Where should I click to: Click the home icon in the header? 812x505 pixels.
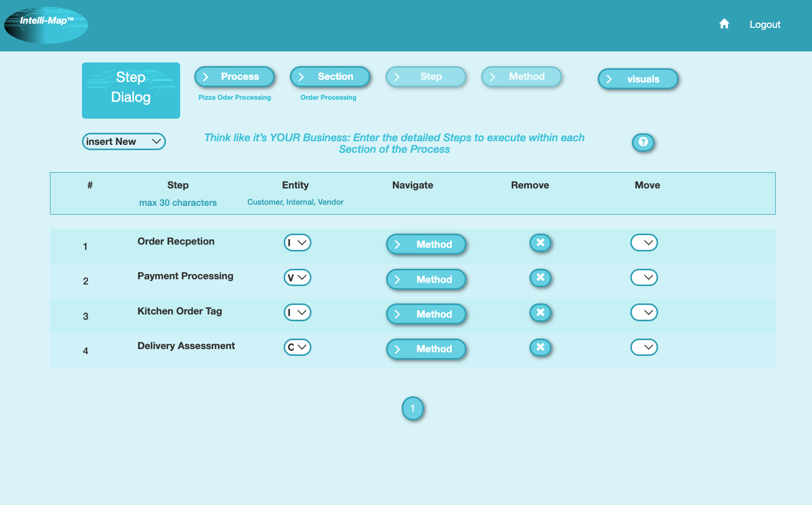[x=724, y=24]
